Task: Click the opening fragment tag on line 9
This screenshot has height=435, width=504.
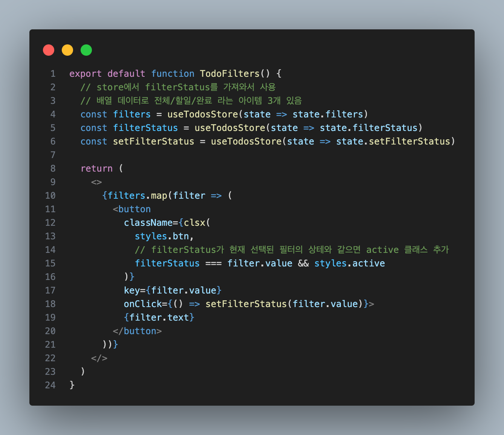Action: (96, 182)
